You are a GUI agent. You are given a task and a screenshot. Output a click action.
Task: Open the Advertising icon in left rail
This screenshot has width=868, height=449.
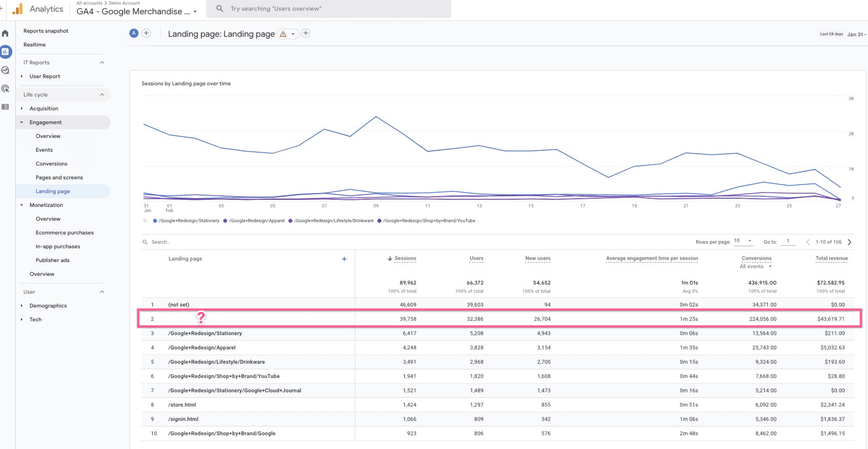pyautogui.click(x=5, y=88)
